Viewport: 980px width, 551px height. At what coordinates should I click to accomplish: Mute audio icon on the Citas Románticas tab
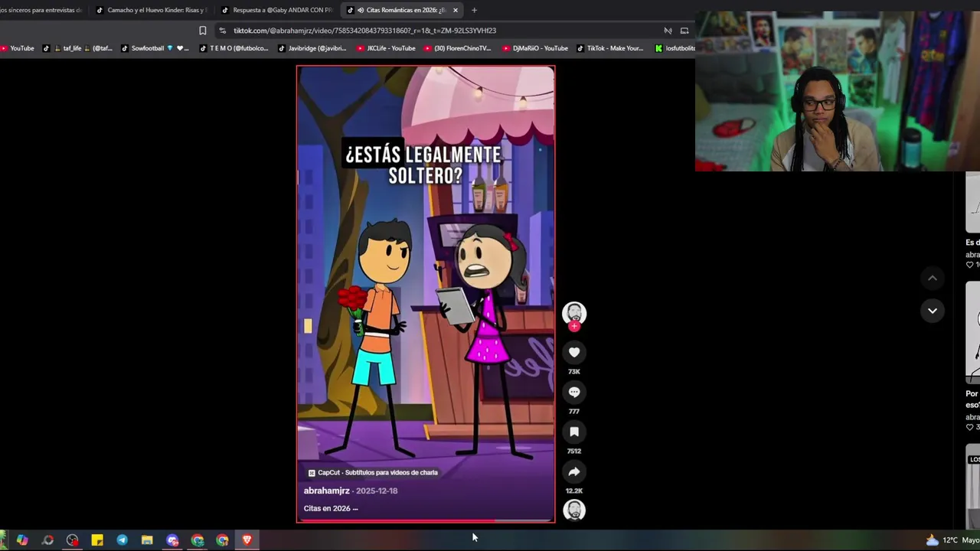coord(361,10)
